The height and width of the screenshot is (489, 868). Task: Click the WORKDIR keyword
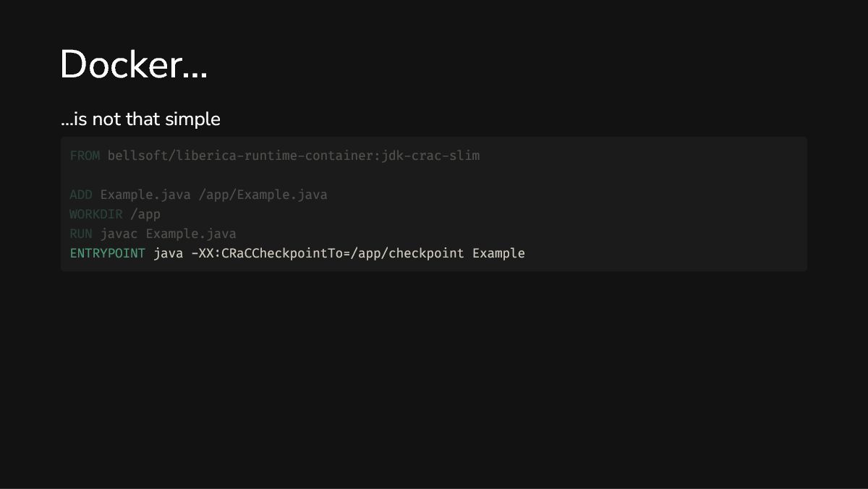96,214
